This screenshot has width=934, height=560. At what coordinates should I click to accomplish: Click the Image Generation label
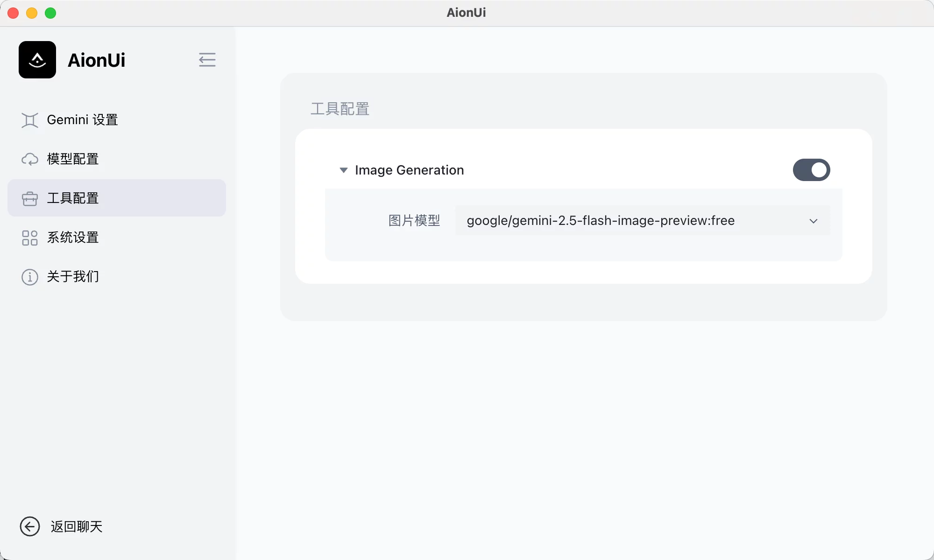point(410,170)
